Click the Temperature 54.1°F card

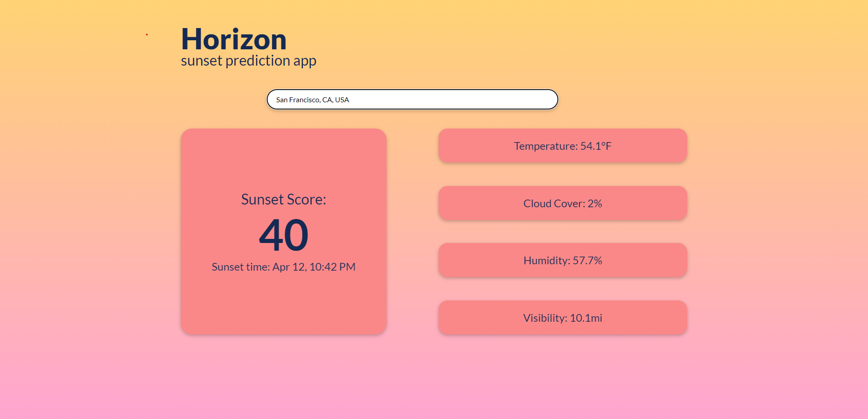tap(562, 146)
